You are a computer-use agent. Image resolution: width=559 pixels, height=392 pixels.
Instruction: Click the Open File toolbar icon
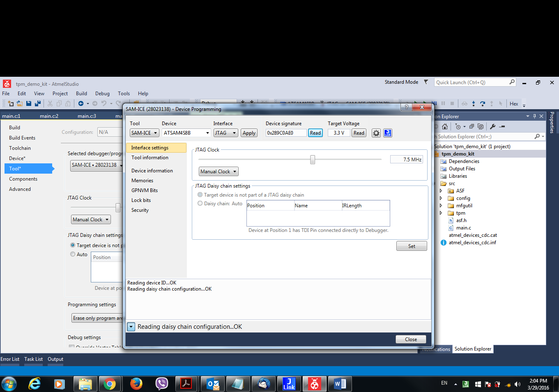(x=20, y=103)
